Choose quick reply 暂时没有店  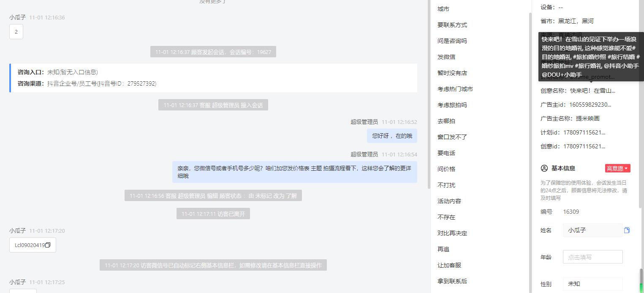pos(452,73)
